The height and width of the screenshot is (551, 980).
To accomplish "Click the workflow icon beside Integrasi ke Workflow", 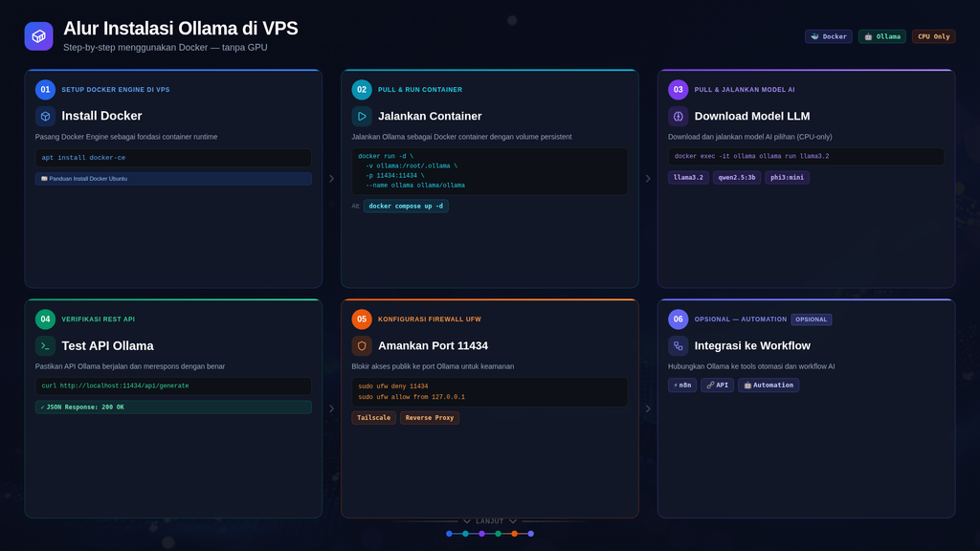I will coord(679,345).
